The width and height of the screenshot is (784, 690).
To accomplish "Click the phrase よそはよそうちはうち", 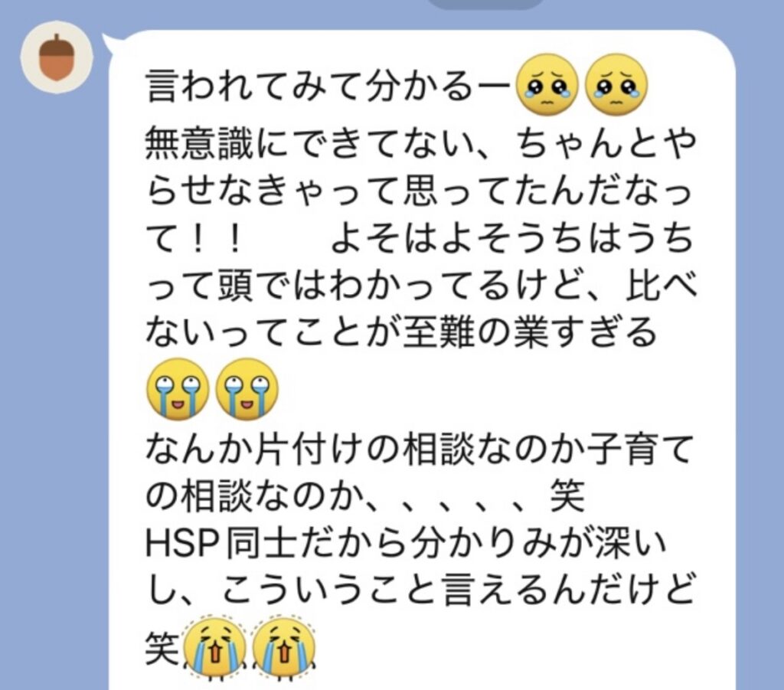I will click(x=512, y=238).
